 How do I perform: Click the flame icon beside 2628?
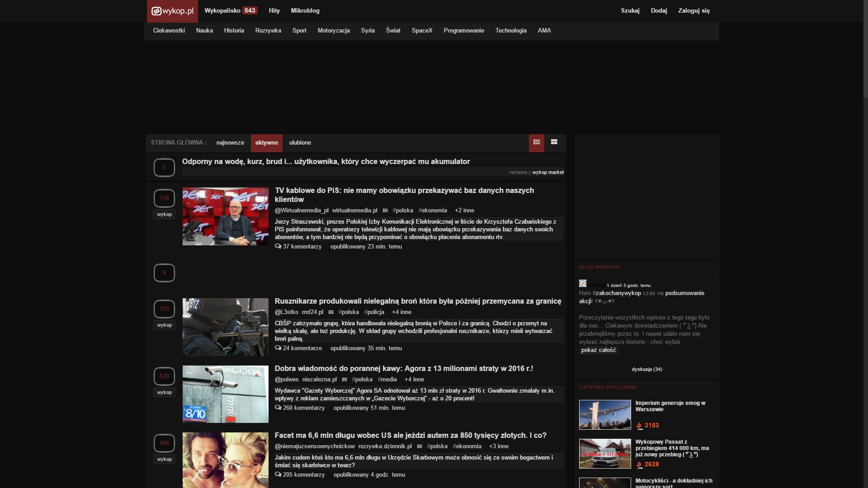tap(639, 465)
